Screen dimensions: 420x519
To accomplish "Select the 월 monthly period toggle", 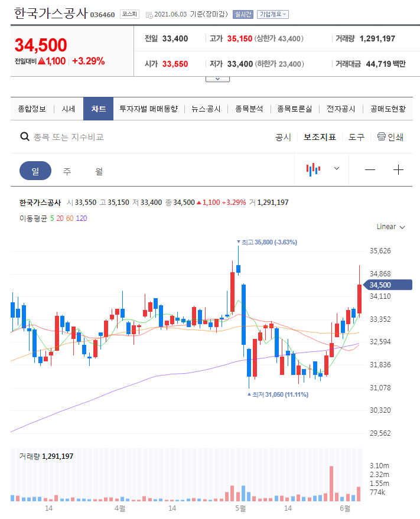I will point(99,171).
